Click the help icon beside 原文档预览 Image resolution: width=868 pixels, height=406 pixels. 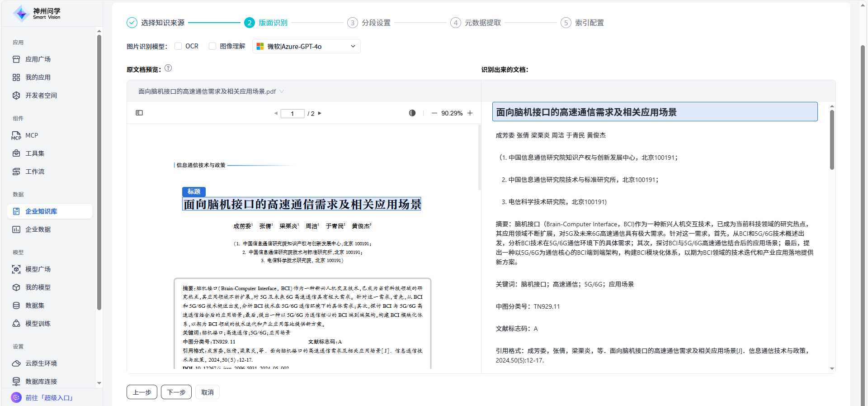click(x=168, y=68)
